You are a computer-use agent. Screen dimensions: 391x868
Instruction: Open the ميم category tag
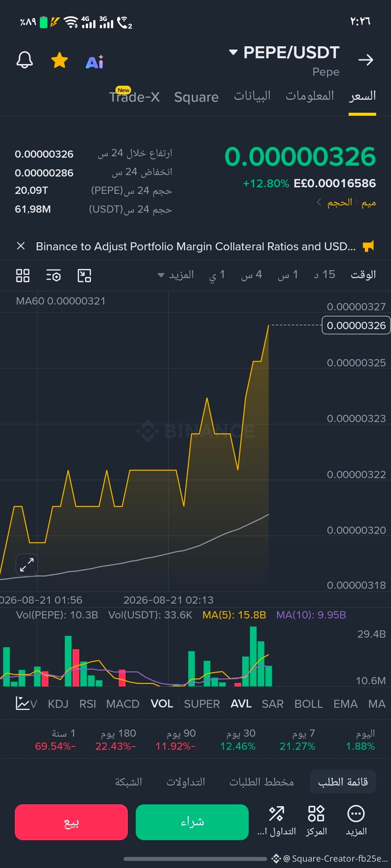point(369,203)
